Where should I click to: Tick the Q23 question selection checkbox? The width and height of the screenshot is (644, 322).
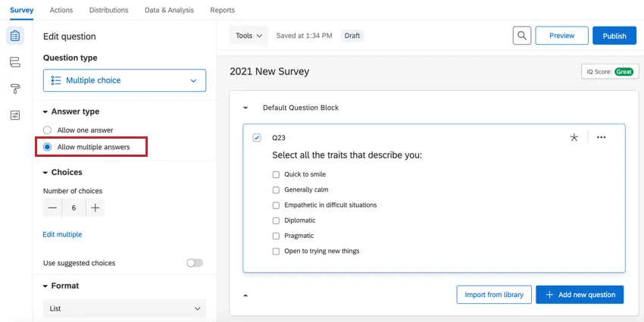(x=257, y=138)
